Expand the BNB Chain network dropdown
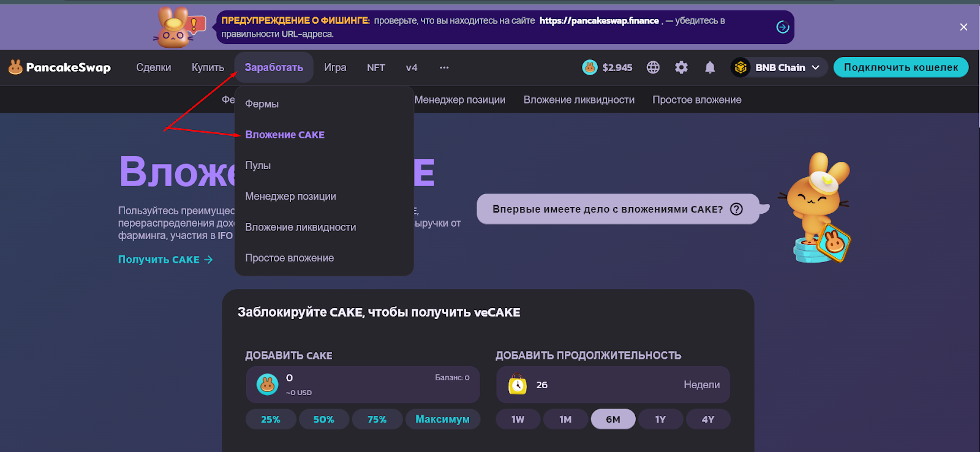Image resolution: width=980 pixels, height=452 pixels. point(815,67)
